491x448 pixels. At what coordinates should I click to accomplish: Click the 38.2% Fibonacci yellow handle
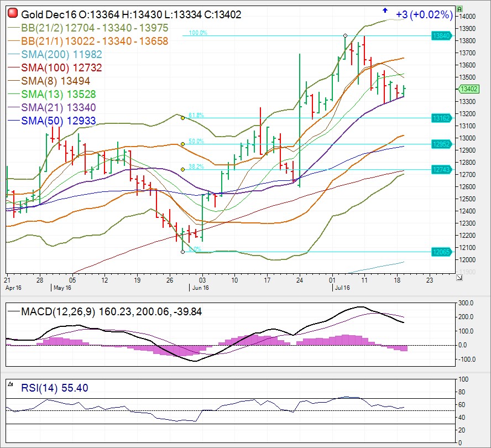pos(182,169)
